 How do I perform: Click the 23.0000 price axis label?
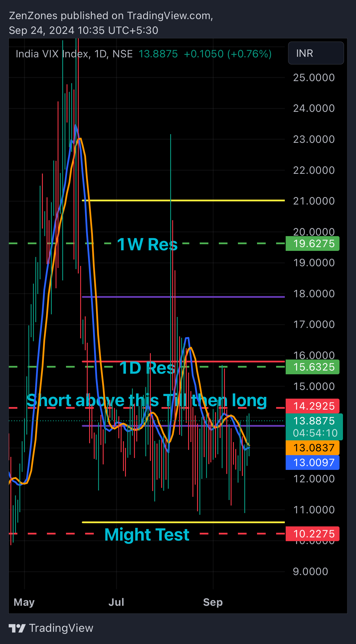[314, 139]
